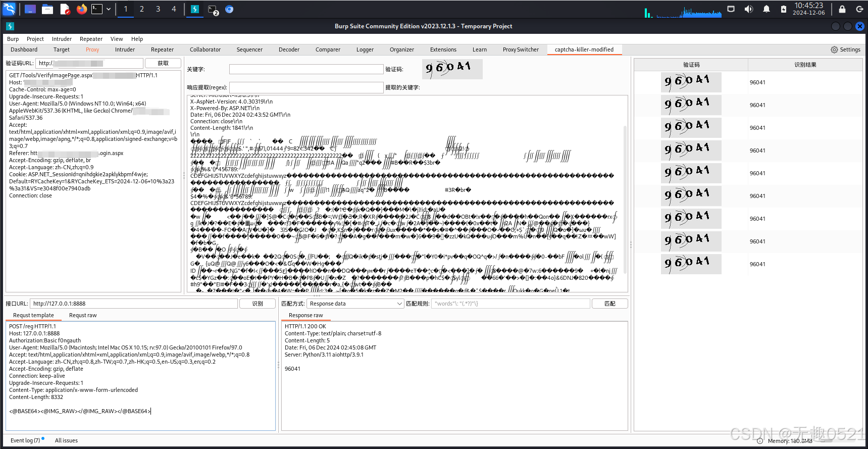Viewport: 868px width, 449px height.
Task: Switch to the Decoder tab
Action: pyautogui.click(x=289, y=49)
